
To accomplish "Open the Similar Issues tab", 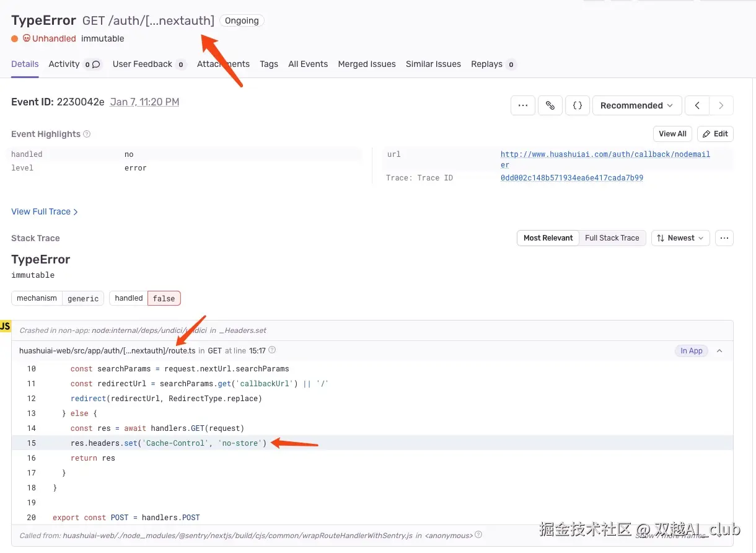I will tap(433, 64).
